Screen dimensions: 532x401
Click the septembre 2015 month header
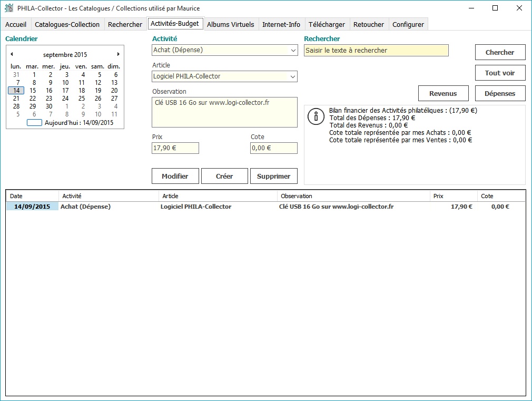click(x=65, y=55)
